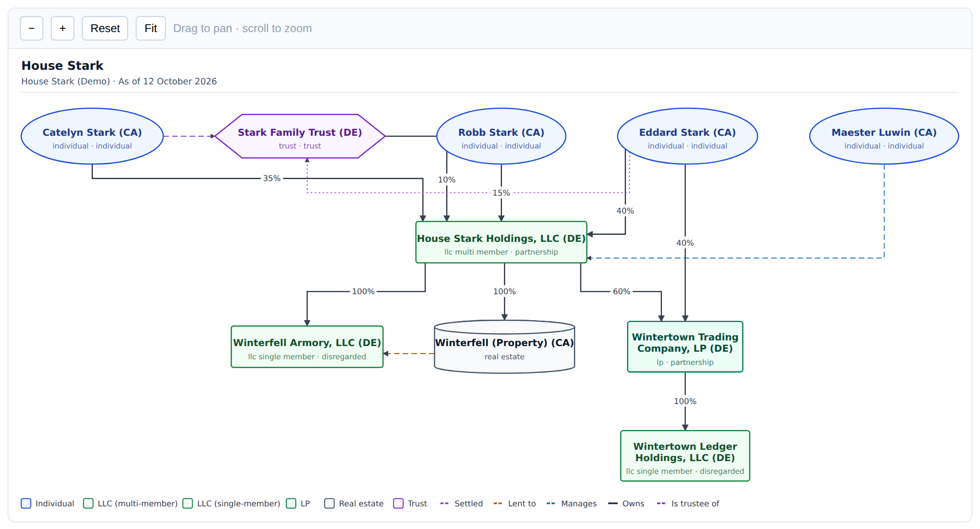Select the Winterfell Armory, LLC node
This screenshot has width=980, height=529.
click(x=307, y=347)
